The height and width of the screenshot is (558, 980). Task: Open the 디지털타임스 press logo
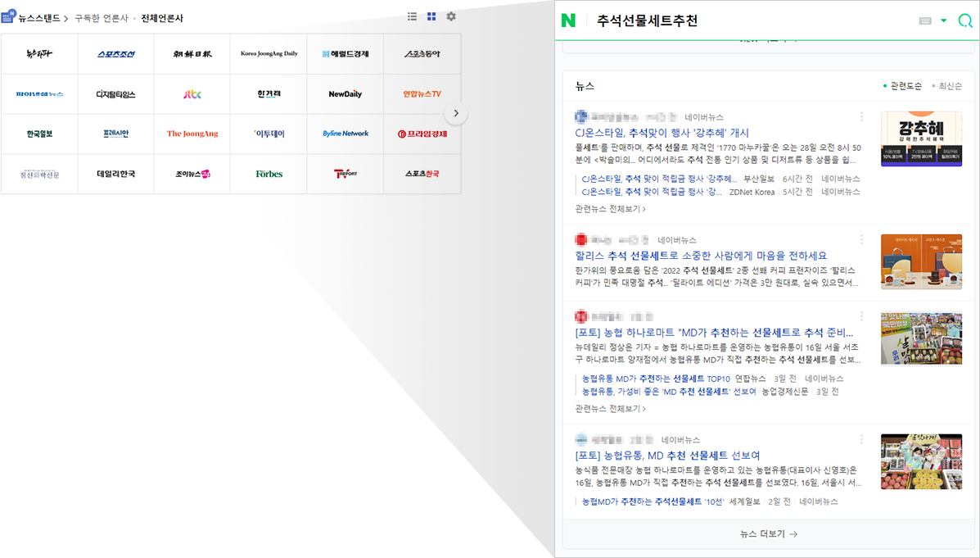116,94
